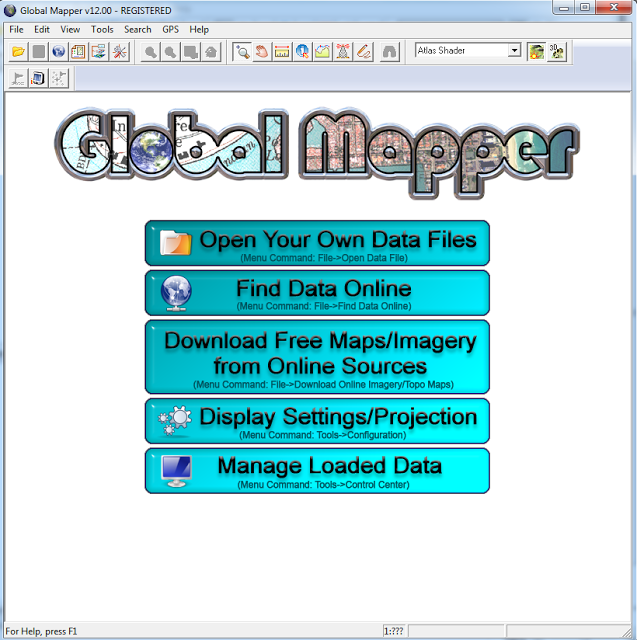Viewport: 637px width, 640px height.
Task: Click the Global Mapper title bar globe icon
Action: [10, 11]
